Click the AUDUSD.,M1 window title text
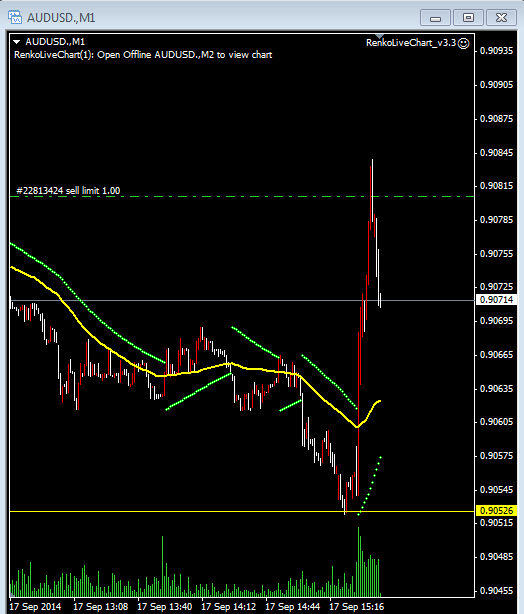Viewport: 524px width, 614px height. [61, 18]
